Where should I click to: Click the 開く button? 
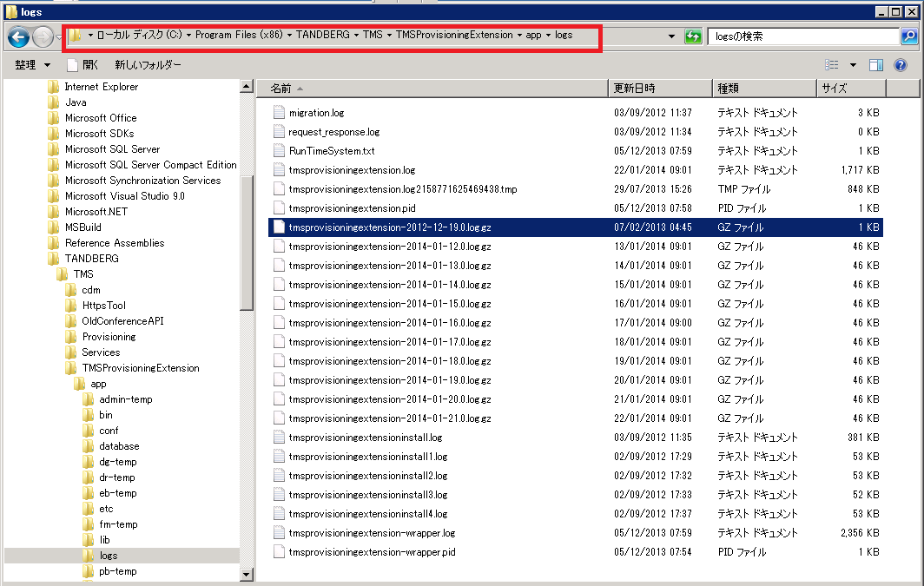(x=82, y=65)
